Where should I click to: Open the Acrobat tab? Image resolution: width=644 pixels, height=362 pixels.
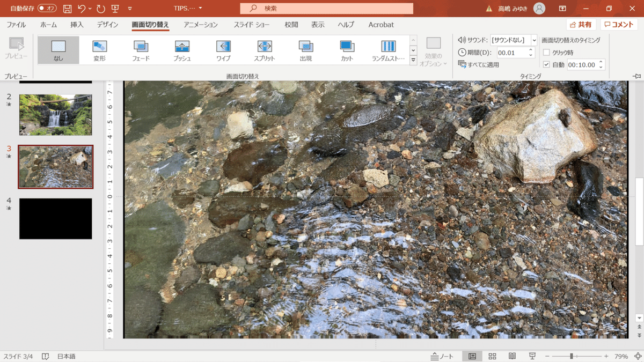pyautogui.click(x=381, y=25)
